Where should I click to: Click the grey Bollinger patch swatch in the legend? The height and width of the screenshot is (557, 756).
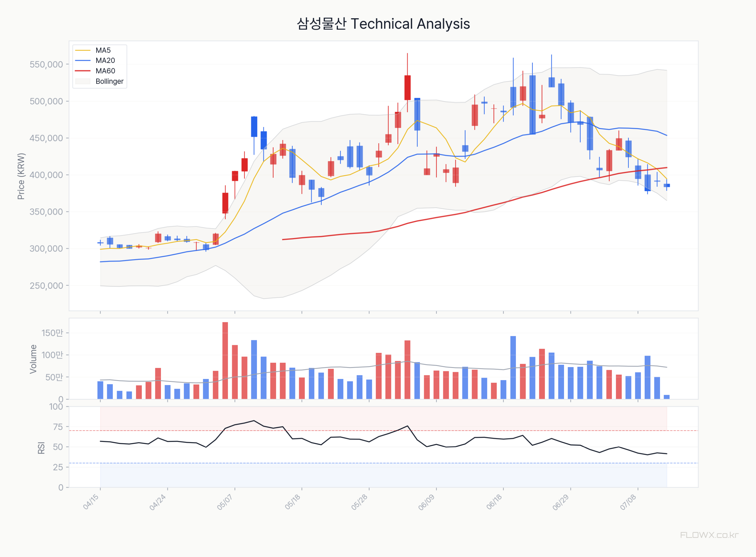pyautogui.click(x=83, y=82)
